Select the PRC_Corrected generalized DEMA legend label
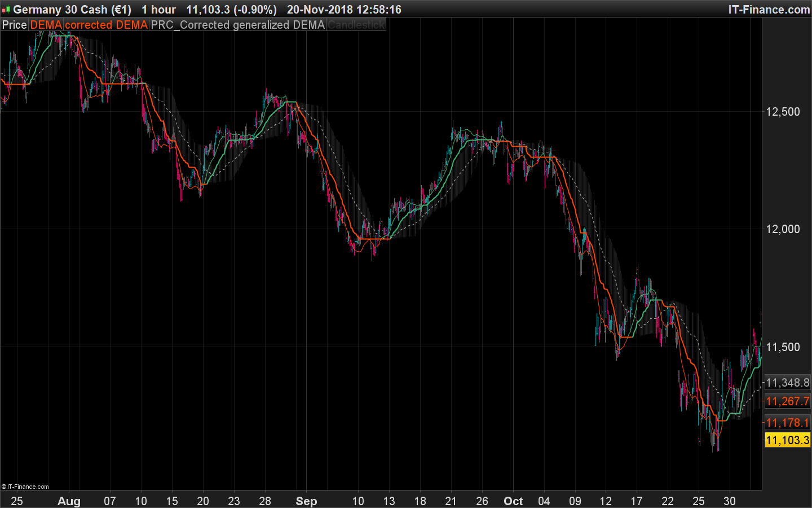 238,25
